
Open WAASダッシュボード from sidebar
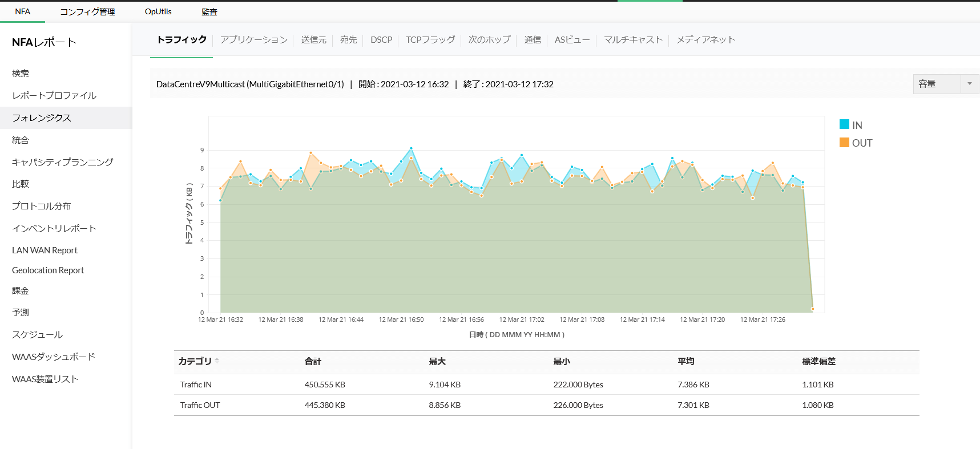pyautogui.click(x=53, y=357)
